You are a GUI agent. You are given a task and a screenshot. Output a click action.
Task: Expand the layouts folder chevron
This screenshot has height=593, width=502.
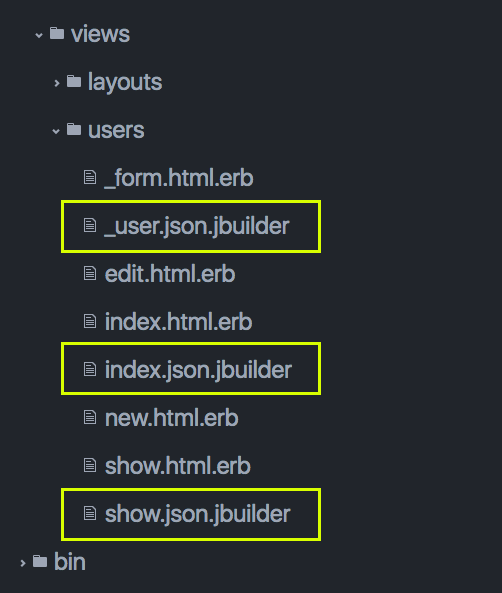(x=56, y=83)
